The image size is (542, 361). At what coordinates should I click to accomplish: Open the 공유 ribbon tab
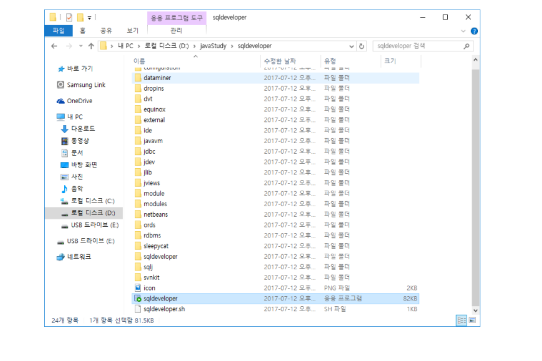[106, 31]
